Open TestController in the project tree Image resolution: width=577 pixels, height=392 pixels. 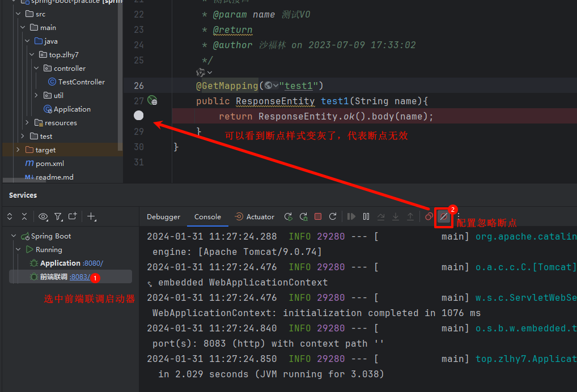81,82
